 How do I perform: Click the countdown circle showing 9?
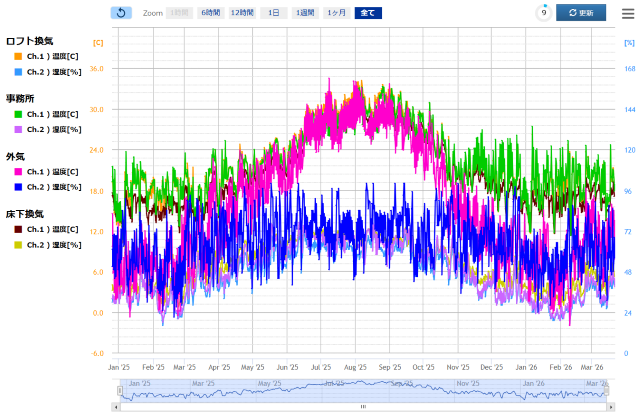coord(543,13)
